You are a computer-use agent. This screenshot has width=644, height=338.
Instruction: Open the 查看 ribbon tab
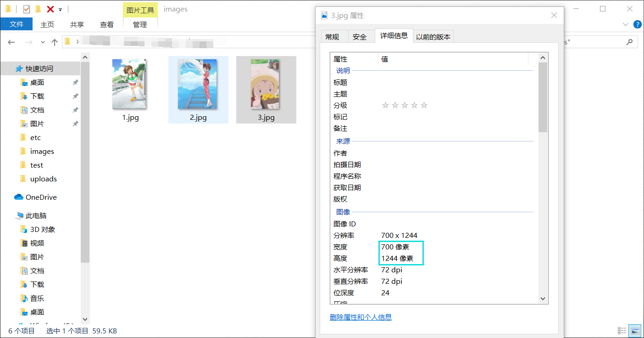[x=106, y=24]
